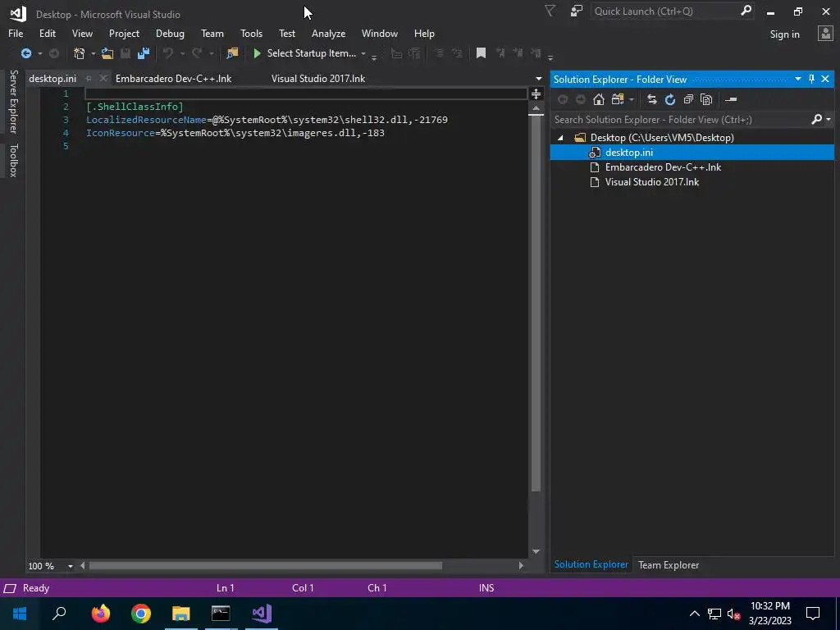Open the Toolbox side tab

[14, 160]
